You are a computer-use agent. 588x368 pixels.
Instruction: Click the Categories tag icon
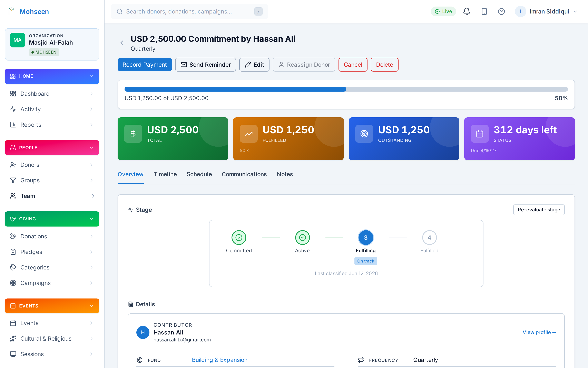coord(13,267)
